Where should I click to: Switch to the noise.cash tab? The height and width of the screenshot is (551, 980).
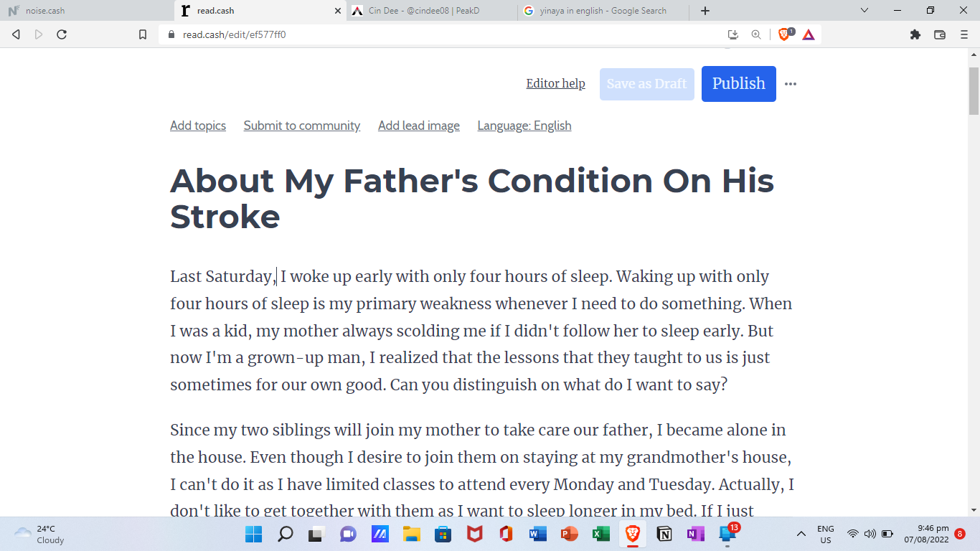point(87,11)
